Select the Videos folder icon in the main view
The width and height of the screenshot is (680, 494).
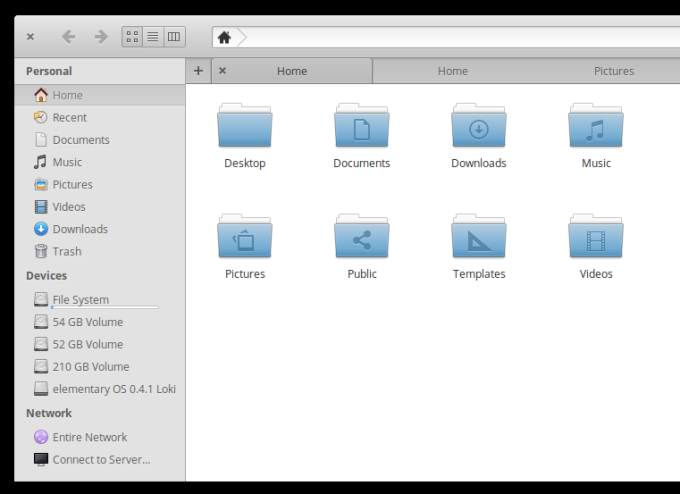pyautogui.click(x=596, y=236)
